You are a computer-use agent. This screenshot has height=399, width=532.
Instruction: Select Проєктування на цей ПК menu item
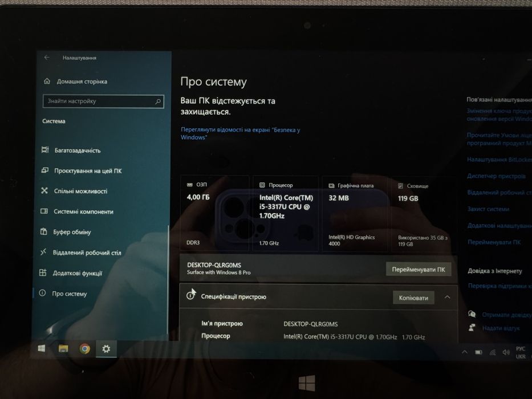pyautogui.click(x=88, y=170)
